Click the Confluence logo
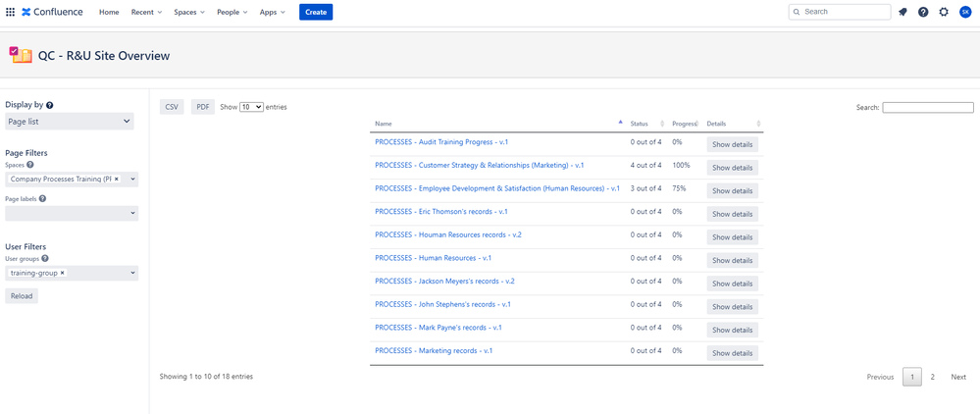This screenshot has width=980, height=414. pos(52,12)
